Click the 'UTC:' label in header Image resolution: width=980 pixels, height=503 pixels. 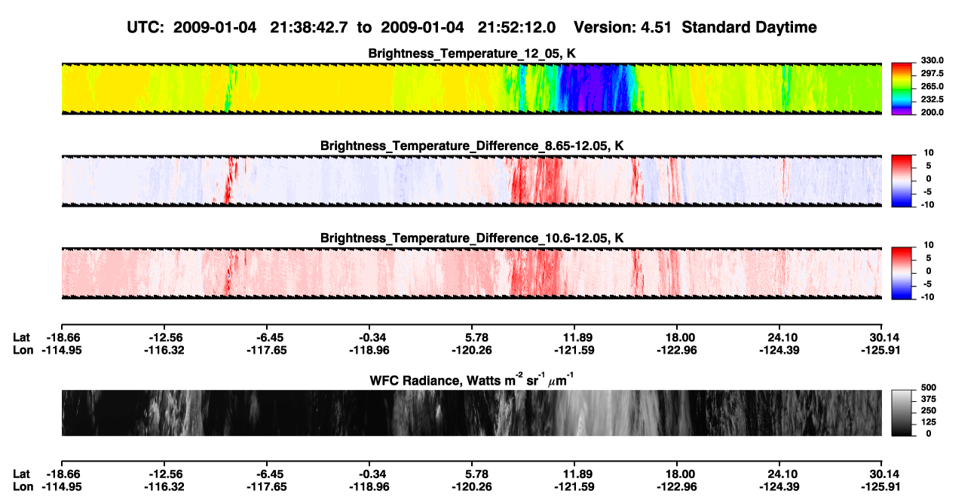click(x=147, y=27)
